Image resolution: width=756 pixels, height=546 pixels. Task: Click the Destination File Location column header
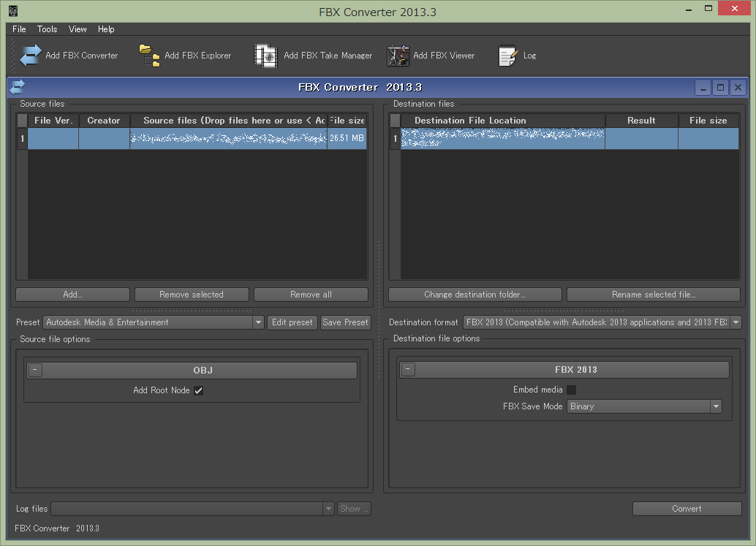point(503,121)
